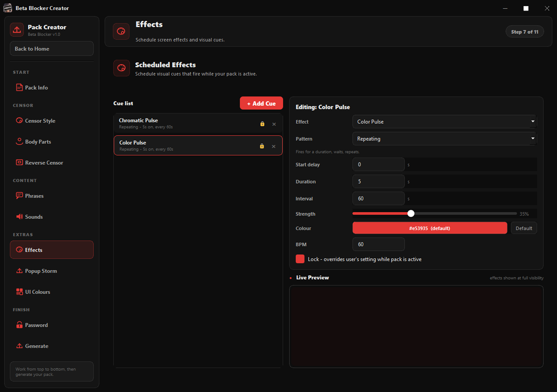This screenshot has height=392, width=557.
Task: Click the Add Cue button
Action: 261,103
